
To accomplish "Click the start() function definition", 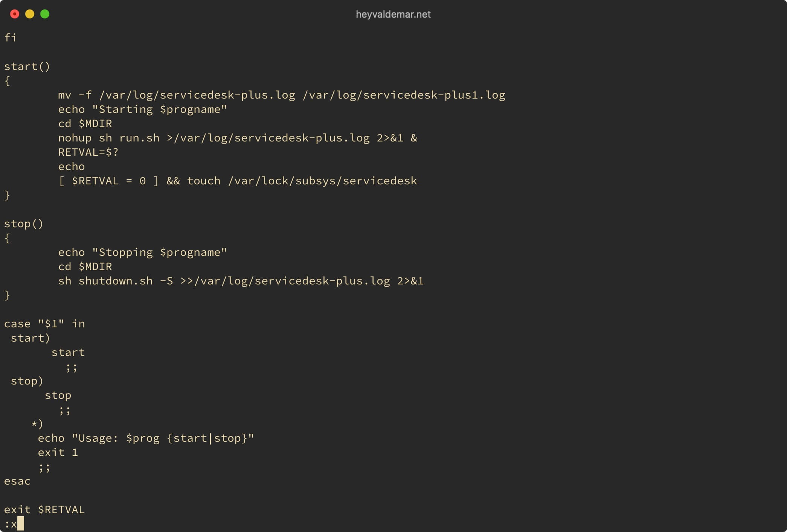I will coord(26,65).
